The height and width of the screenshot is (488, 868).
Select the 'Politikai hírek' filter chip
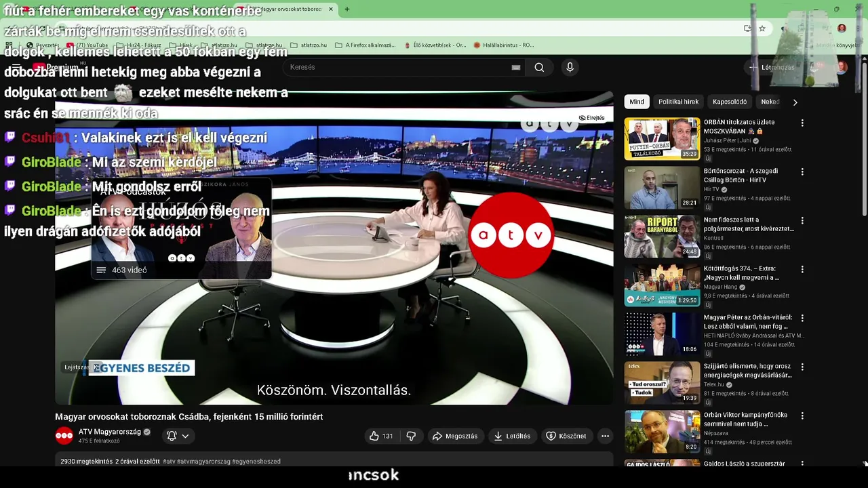pos(678,102)
